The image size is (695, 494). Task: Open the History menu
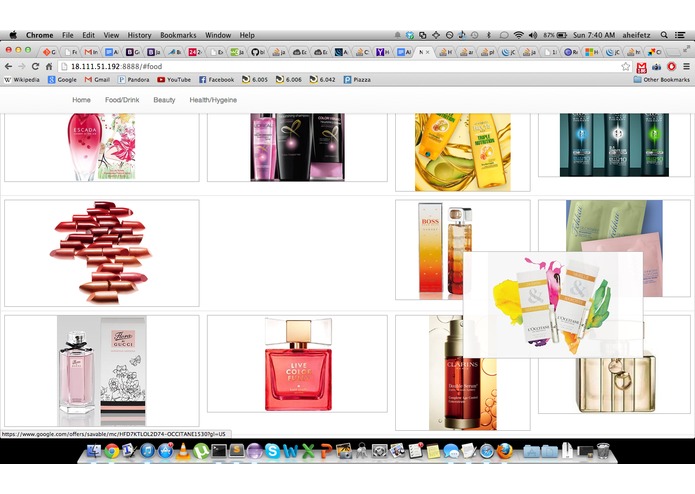tap(139, 35)
